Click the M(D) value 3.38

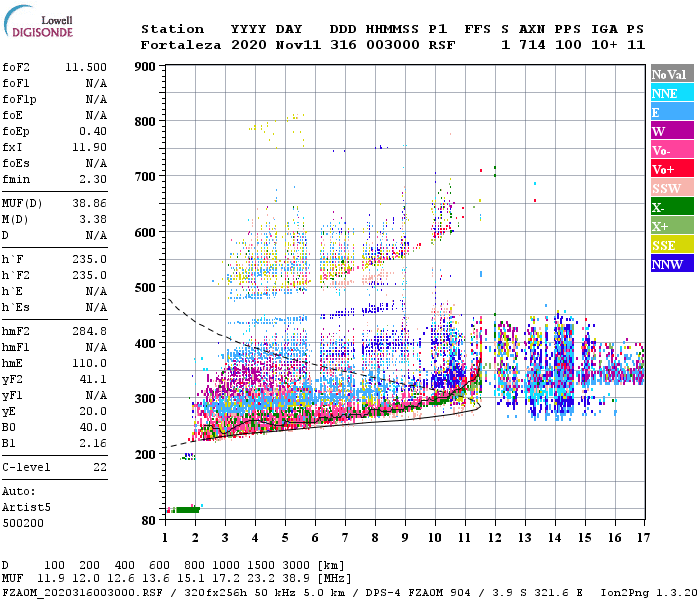tap(93, 220)
